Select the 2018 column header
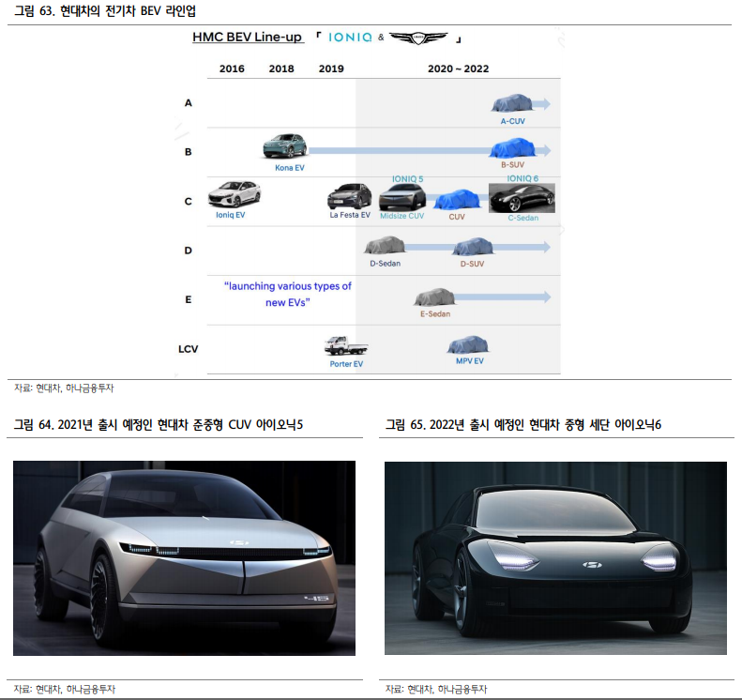742x700 pixels. (281, 68)
